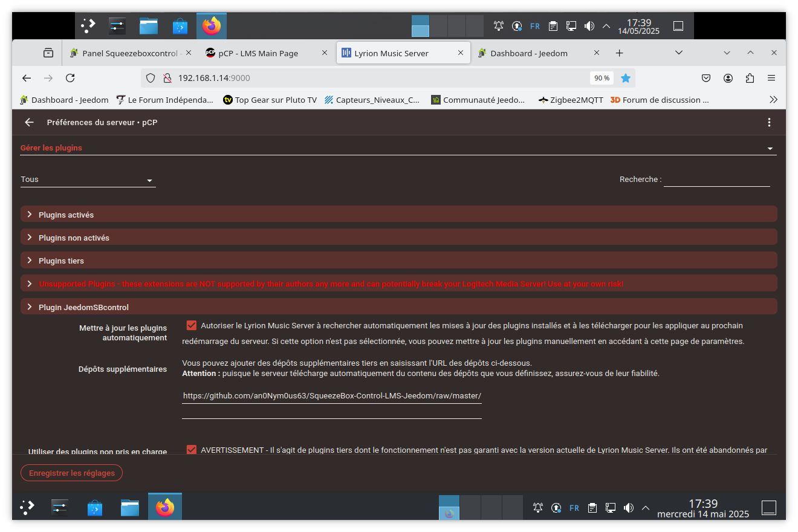Expand the red Unsupported Plugins section

[398, 284]
